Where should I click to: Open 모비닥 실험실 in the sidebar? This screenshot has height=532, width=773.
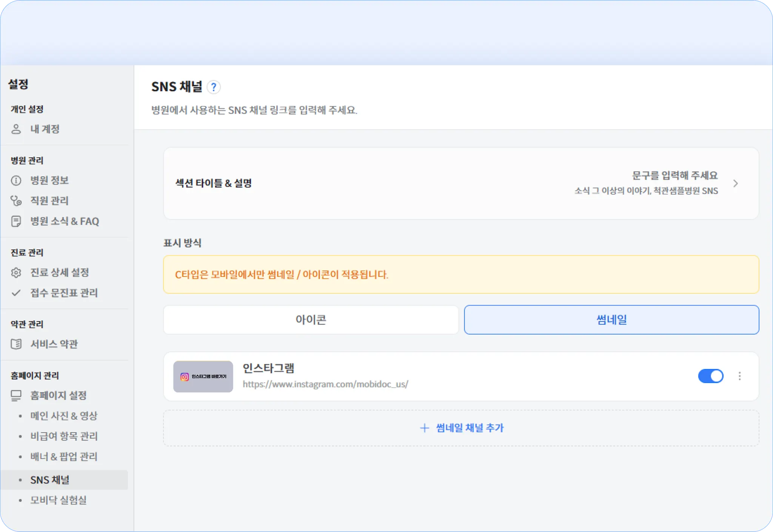point(59,500)
